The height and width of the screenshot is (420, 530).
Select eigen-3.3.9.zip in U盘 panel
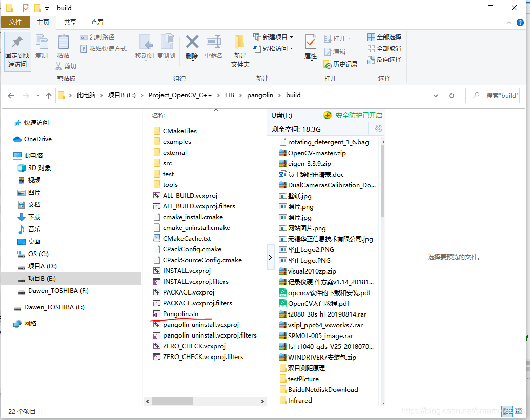click(309, 164)
